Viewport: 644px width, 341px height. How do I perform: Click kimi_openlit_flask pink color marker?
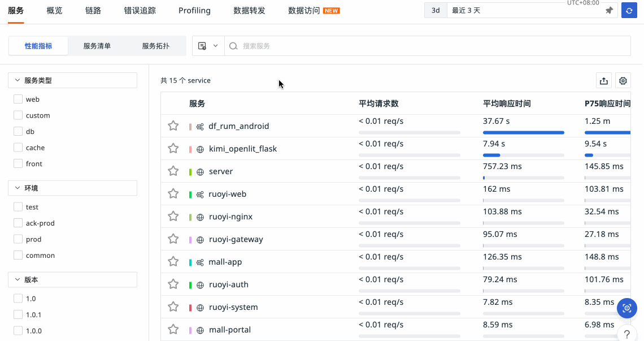click(190, 149)
